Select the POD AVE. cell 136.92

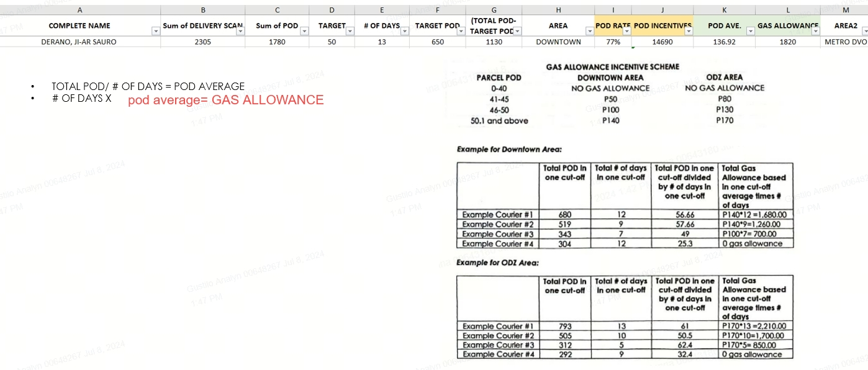725,42
